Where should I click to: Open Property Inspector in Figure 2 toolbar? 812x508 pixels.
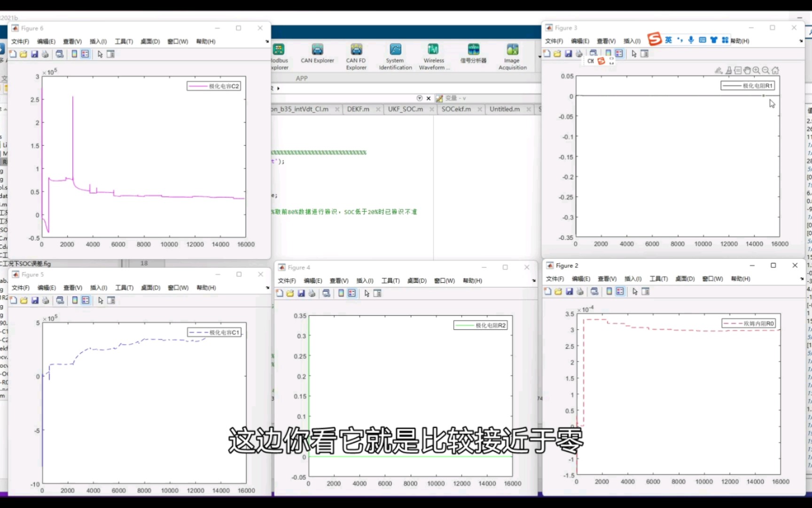[x=646, y=291]
